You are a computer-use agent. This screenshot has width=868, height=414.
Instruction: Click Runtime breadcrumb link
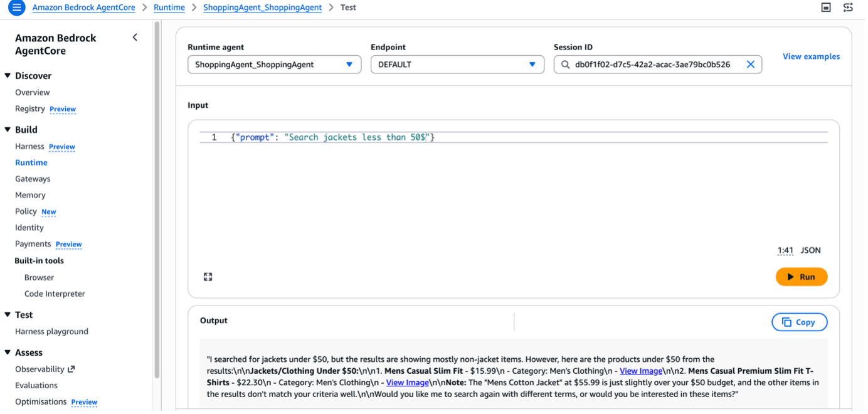pyautogui.click(x=169, y=8)
